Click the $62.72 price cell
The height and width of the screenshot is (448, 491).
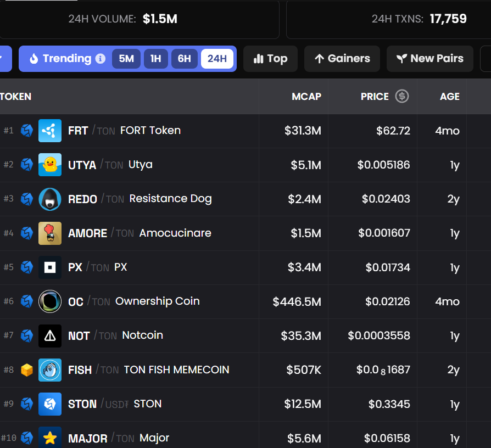tap(393, 131)
